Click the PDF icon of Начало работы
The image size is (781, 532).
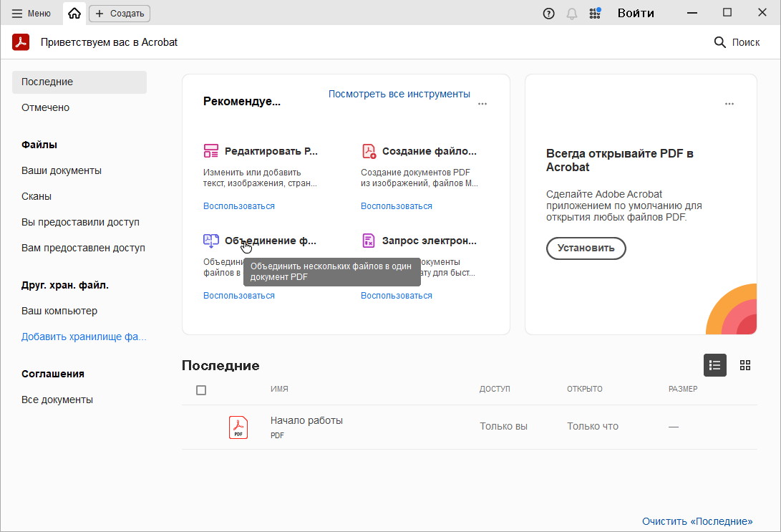[238, 427]
